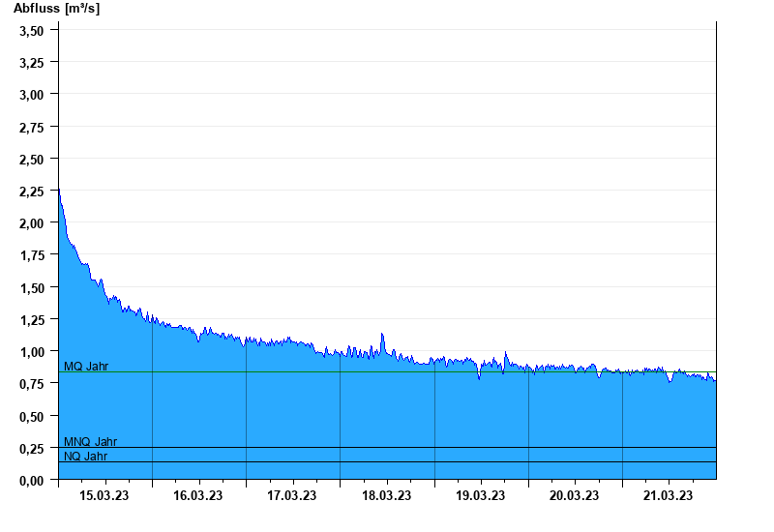The image size is (774, 532).
Task: Select the 20.03.23 date on the x-axis
Action: coord(575,496)
